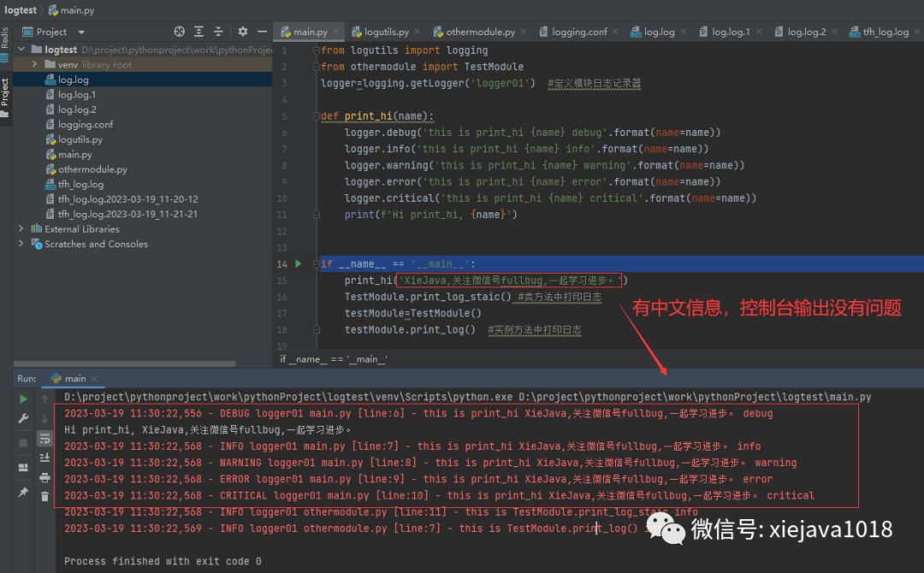Expand Scratches and Consoles node
Image resolution: width=924 pixels, height=573 pixels.
click(x=21, y=244)
